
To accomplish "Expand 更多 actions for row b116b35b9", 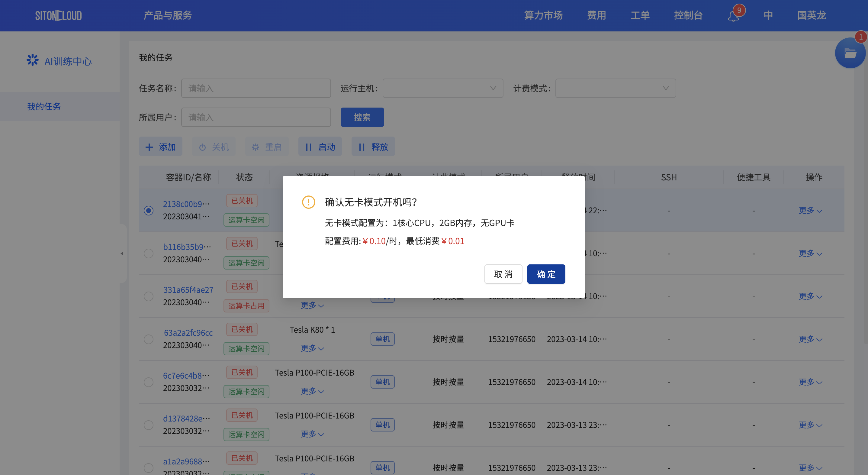I will pos(810,253).
